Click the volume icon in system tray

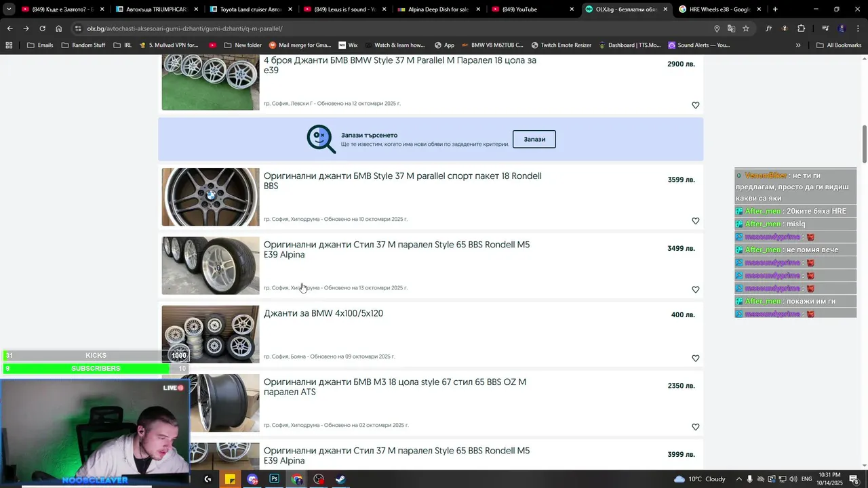pyautogui.click(x=793, y=479)
